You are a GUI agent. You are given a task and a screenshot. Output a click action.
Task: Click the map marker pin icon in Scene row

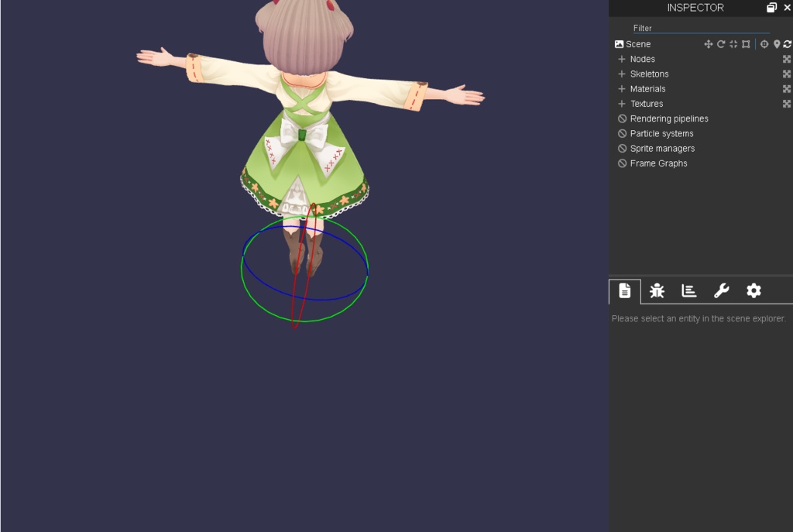(777, 44)
